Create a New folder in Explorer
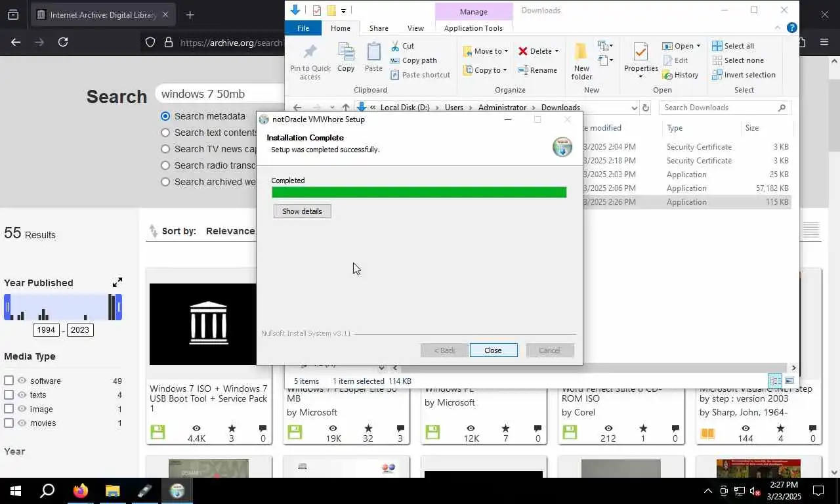This screenshot has width=840, height=504. click(x=581, y=61)
